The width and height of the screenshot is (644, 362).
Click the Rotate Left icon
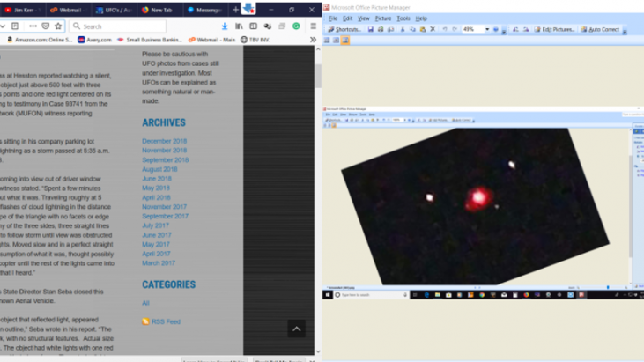(x=515, y=29)
